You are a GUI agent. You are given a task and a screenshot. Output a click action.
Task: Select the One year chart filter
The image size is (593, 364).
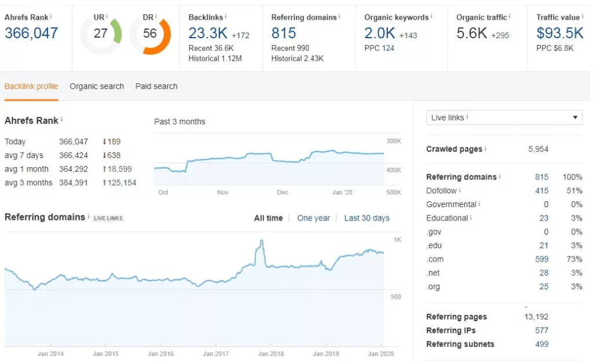[313, 218]
